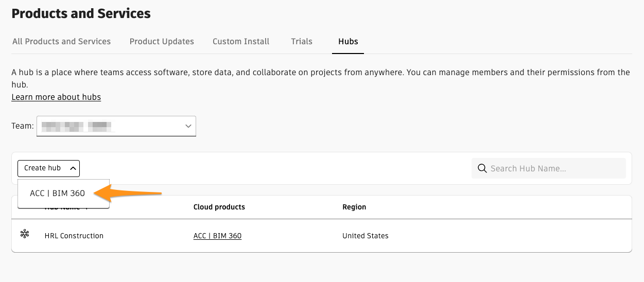Click the chevron arrow on Create hub
This screenshot has width=644, height=282.
click(73, 168)
